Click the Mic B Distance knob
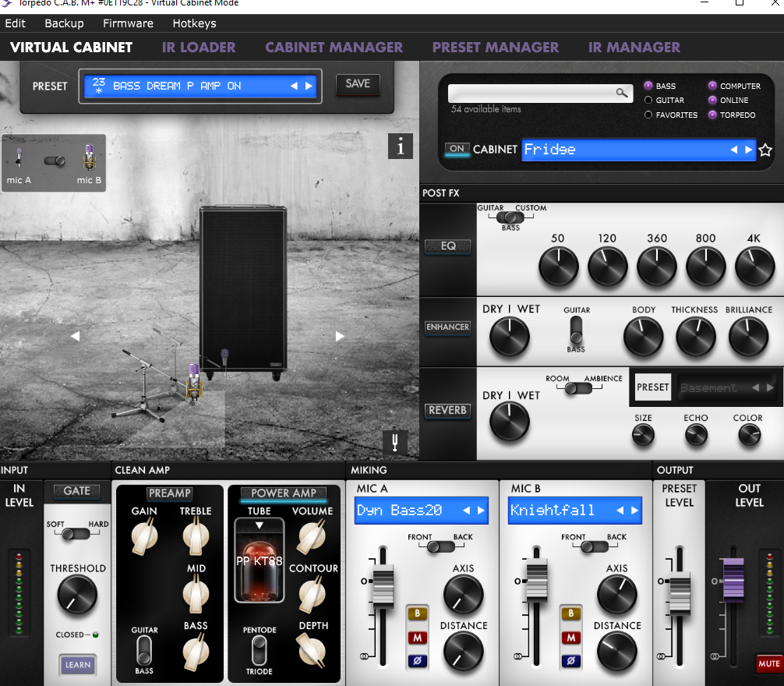This screenshot has height=686, width=784. tap(616, 652)
